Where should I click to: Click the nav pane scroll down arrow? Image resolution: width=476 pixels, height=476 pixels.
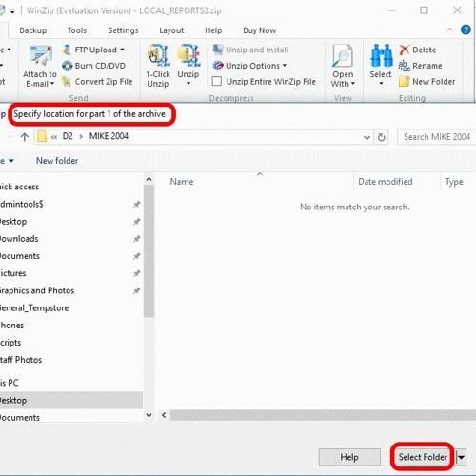coord(149,415)
